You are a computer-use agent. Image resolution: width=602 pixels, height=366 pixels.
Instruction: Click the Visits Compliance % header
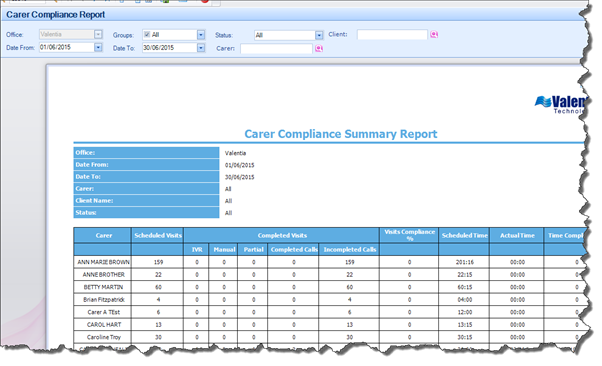(x=409, y=235)
